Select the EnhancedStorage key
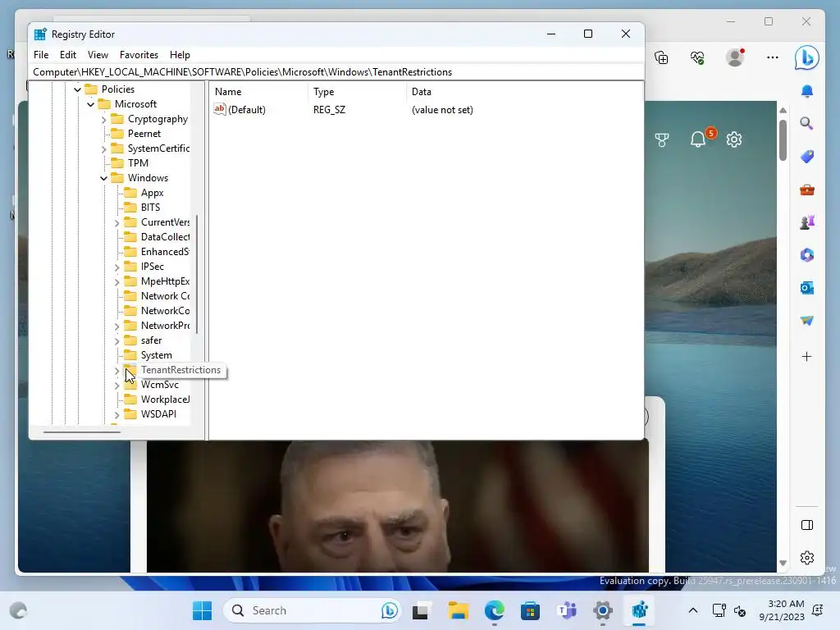The height and width of the screenshot is (630, 840). click(164, 252)
